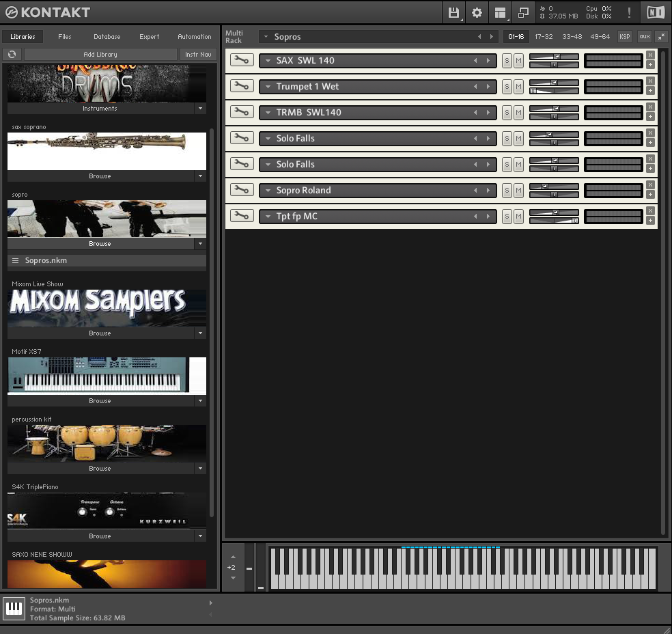Browse the percussion kit library
The height and width of the screenshot is (634, 672).
coord(100,469)
